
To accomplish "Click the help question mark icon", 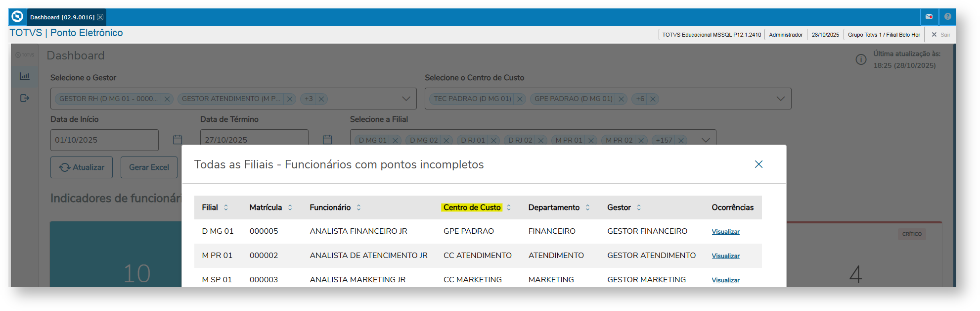I will 947,17.
